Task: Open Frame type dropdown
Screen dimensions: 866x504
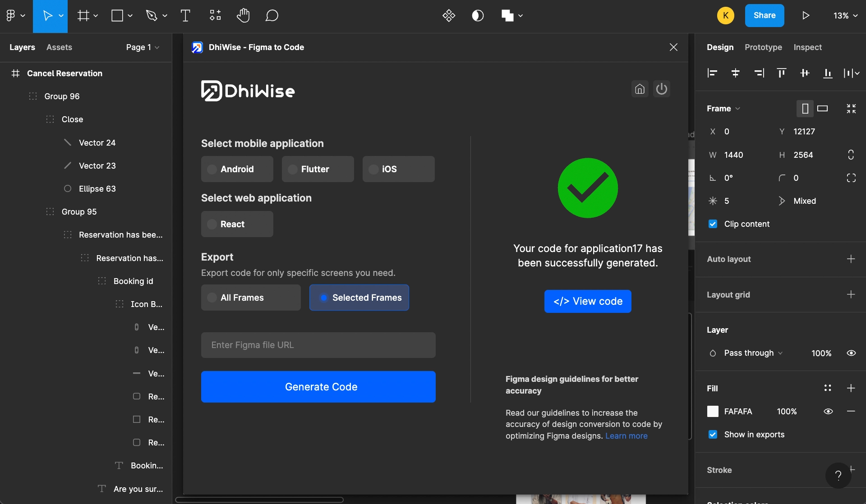Action: click(723, 109)
